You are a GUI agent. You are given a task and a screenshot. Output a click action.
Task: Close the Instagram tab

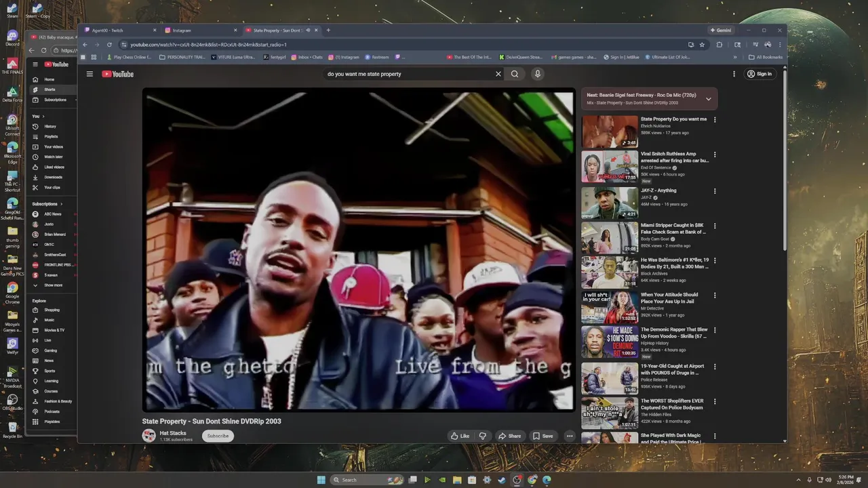pos(235,30)
